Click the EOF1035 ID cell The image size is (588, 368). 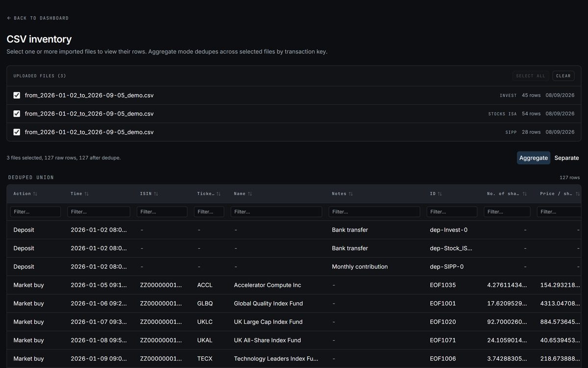(x=443, y=285)
